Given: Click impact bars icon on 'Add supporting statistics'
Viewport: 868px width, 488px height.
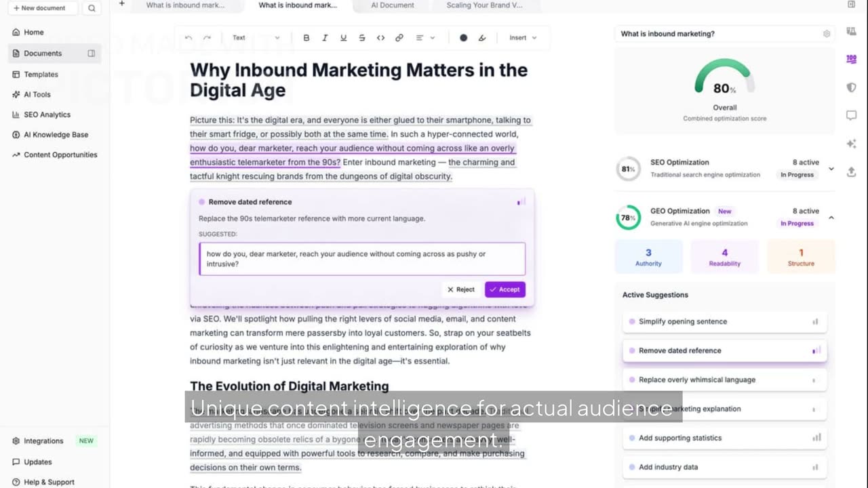Looking at the screenshot, I should pos(816,438).
